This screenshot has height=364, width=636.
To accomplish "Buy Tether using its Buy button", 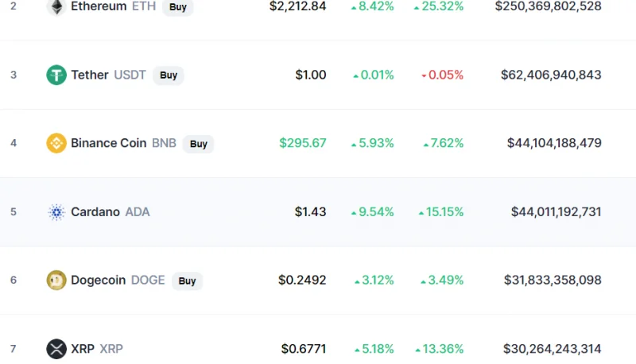I will (169, 76).
